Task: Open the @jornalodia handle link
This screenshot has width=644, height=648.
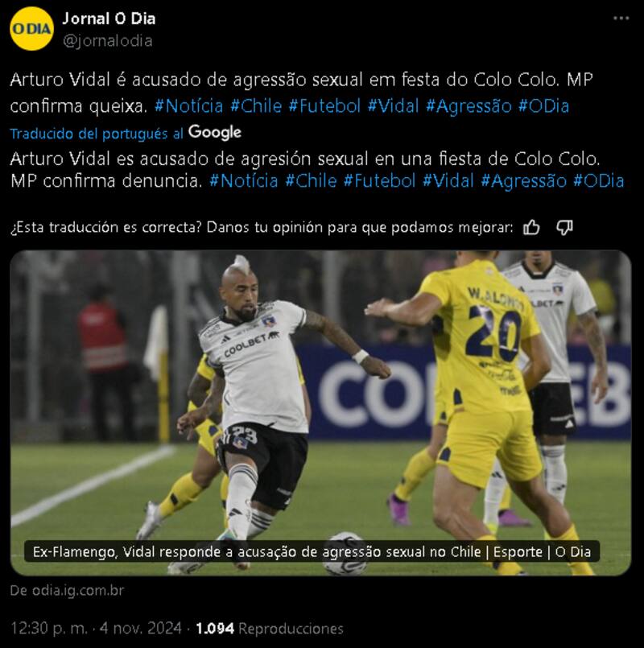Action: [x=108, y=41]
